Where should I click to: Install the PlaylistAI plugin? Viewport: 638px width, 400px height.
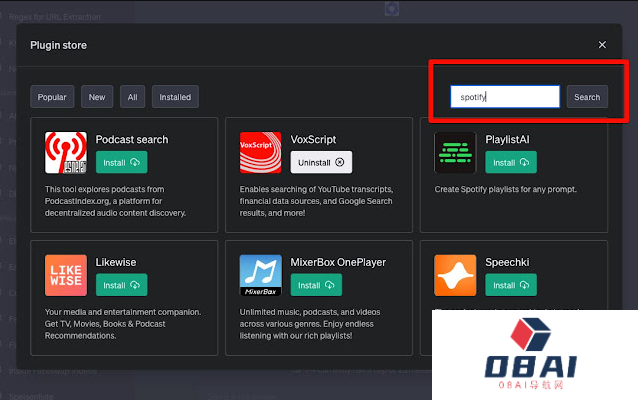[511, 162]
